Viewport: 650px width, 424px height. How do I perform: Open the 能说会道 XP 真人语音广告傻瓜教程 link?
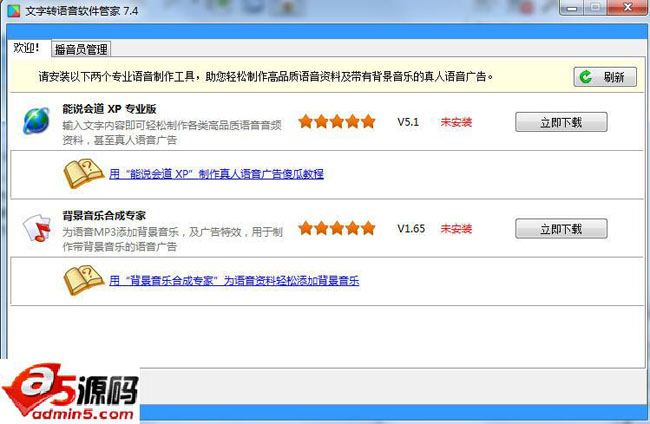coord(216,174)
